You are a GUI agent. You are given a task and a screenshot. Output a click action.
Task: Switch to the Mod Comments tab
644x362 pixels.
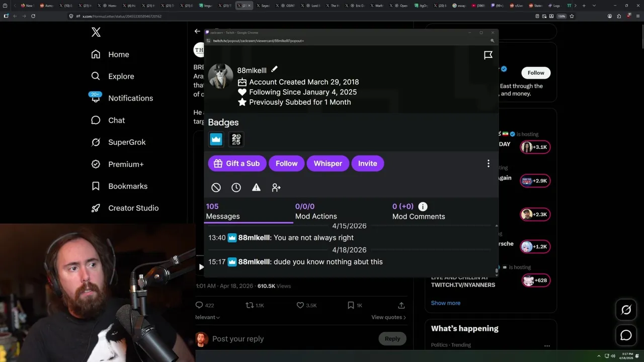click(x=419, y=212)
